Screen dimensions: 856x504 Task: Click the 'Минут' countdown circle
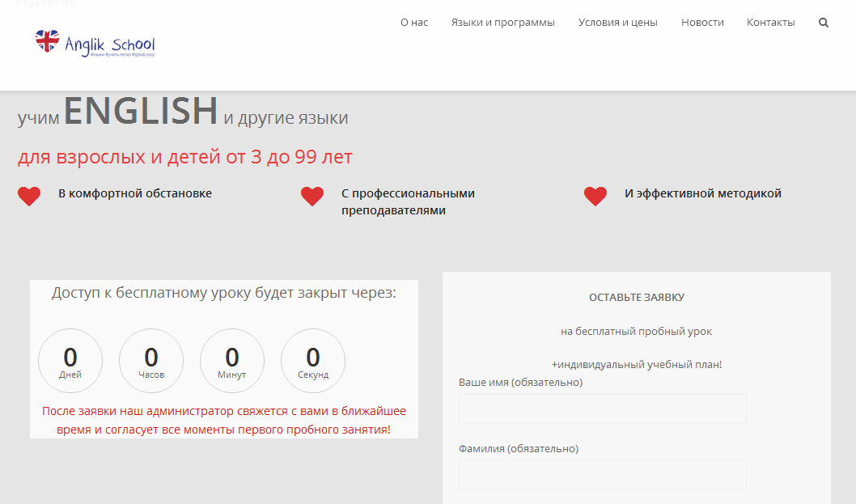point(232,361)
